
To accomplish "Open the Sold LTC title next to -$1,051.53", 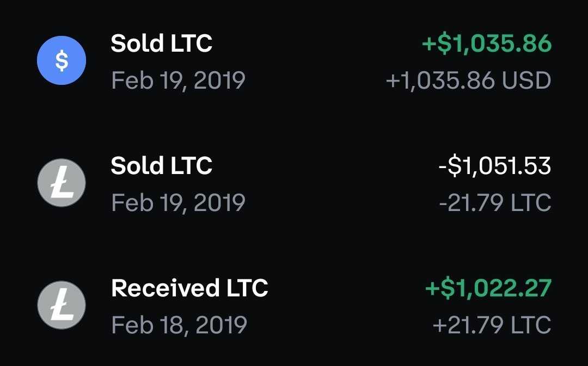I will pos(162,165).
